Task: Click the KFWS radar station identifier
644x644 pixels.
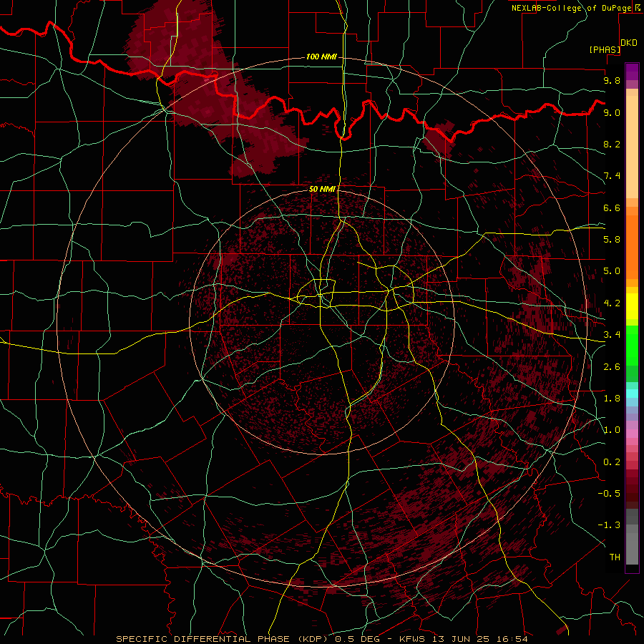Action: click(x=413, y=639)
